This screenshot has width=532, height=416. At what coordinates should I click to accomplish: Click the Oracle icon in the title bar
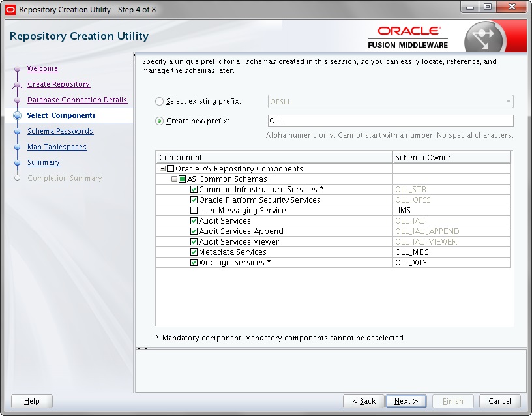10,10
